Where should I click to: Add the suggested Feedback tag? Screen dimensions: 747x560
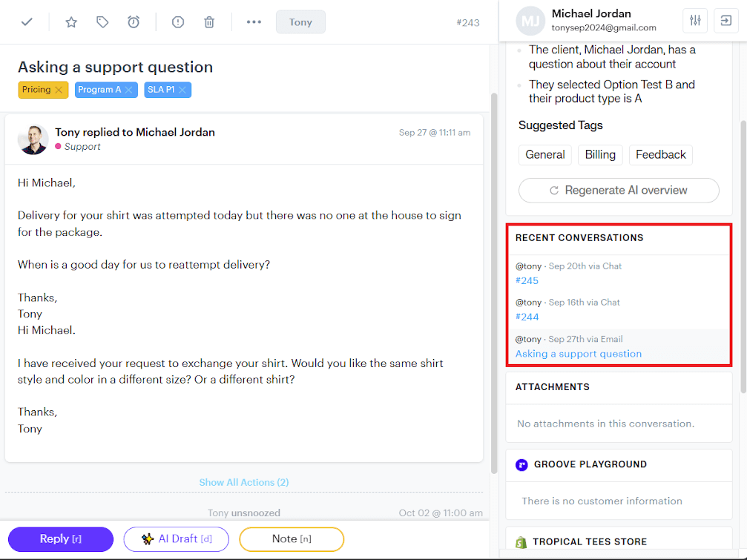tap(660, 154)
